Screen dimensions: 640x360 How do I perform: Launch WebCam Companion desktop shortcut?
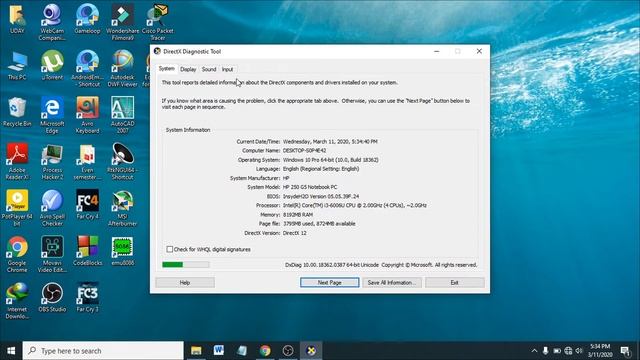52,22
